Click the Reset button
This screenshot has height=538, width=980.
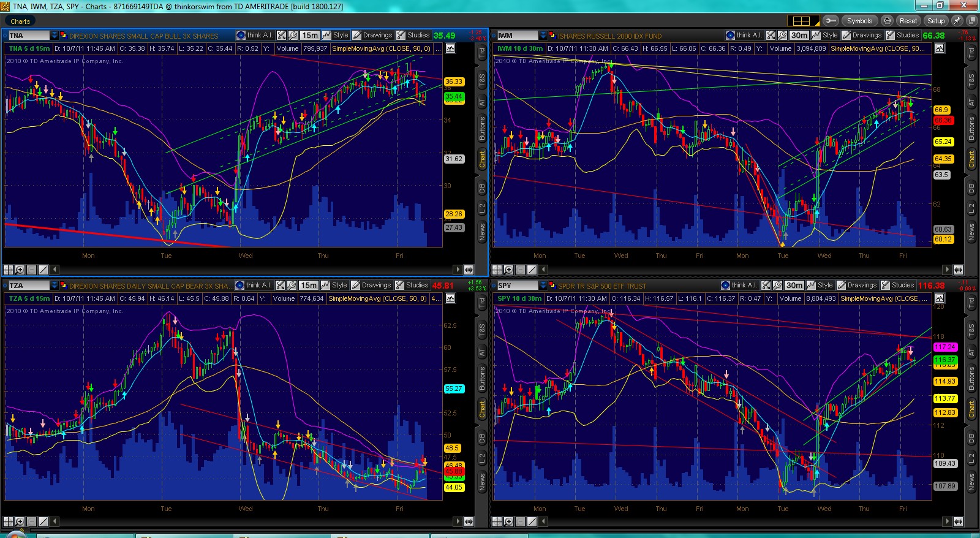pos(908,21)
